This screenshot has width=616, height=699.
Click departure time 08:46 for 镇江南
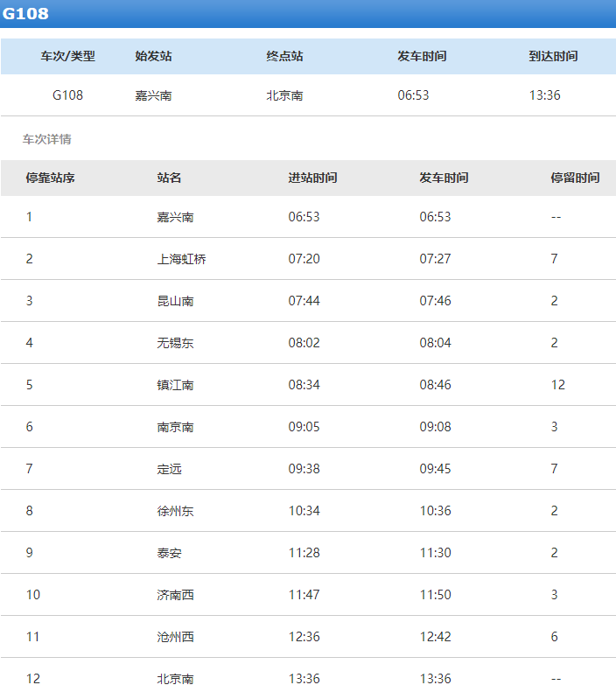click(435, 384)
